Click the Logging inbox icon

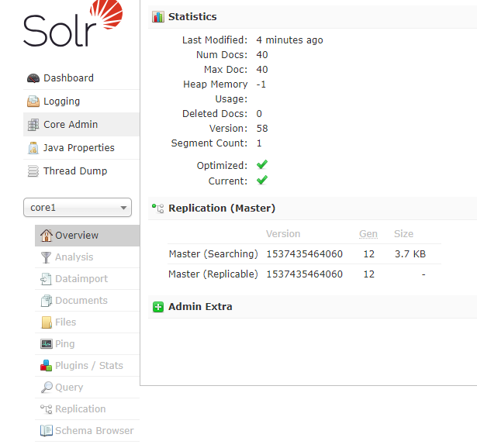click(x=33, y=102)
